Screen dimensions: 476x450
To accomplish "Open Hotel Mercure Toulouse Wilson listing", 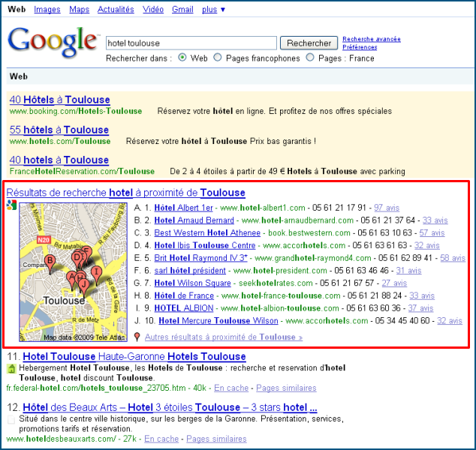I will 218,321.
